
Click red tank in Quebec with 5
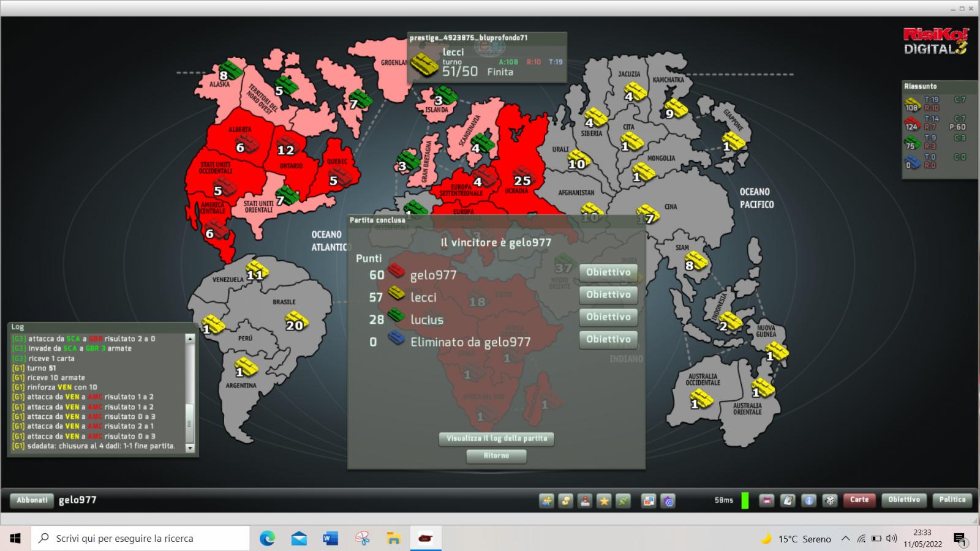tap(340, 177)
